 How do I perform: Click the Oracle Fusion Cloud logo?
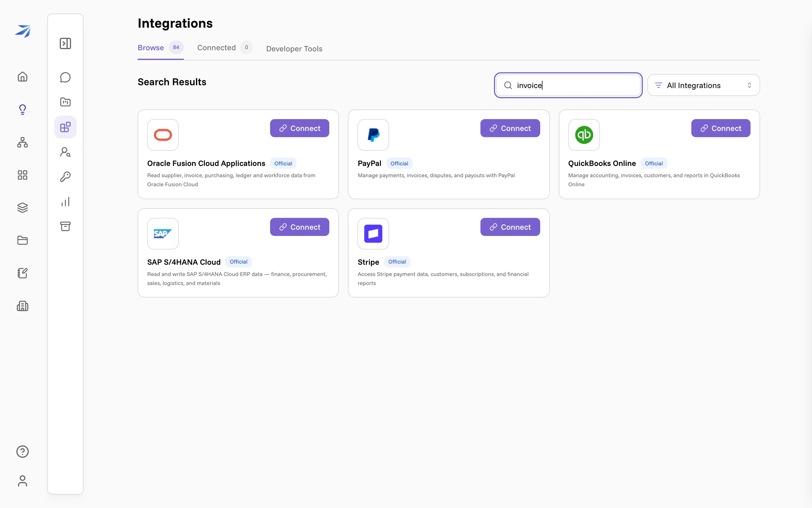tap(163, 135)
